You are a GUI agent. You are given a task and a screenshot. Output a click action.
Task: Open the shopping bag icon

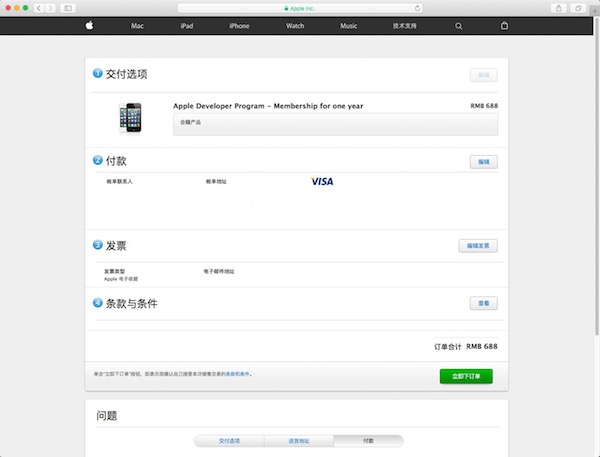[x=504, y=26]
